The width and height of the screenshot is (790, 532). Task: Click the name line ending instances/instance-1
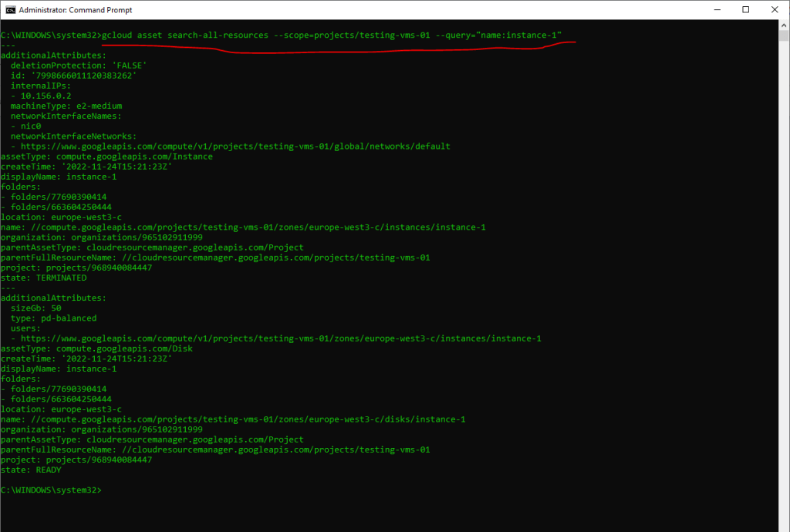click(x=243, y=227)
